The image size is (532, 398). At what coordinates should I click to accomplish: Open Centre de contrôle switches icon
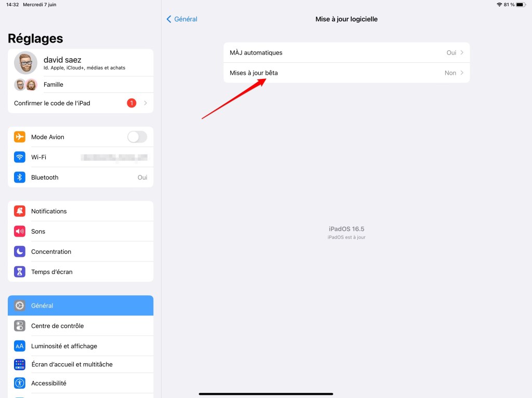[x=20, y=326]
